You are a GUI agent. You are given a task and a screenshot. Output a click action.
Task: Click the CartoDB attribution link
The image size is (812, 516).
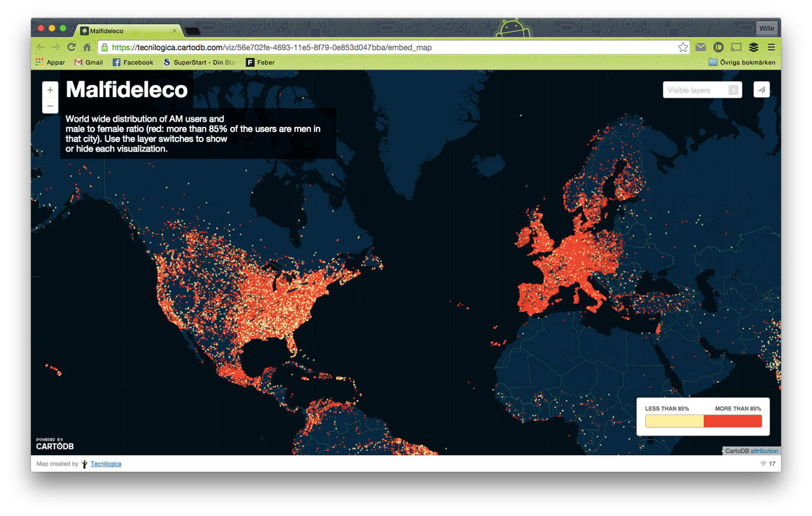point(764,451)
